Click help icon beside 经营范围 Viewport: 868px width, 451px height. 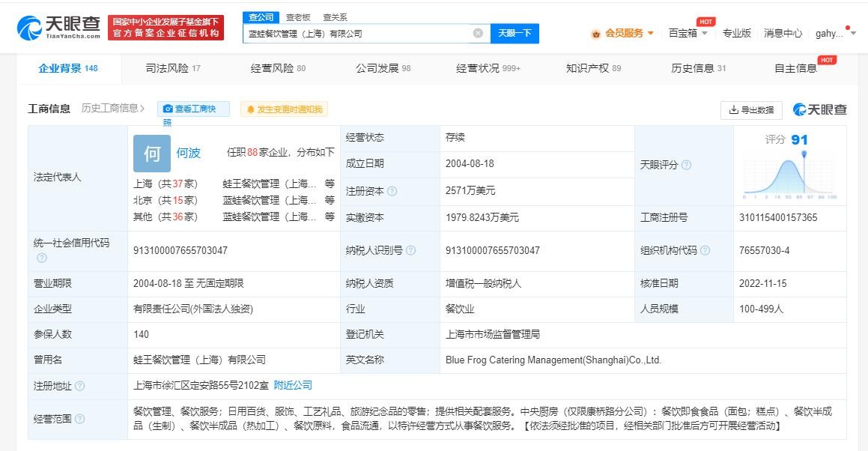coord(80,419)
